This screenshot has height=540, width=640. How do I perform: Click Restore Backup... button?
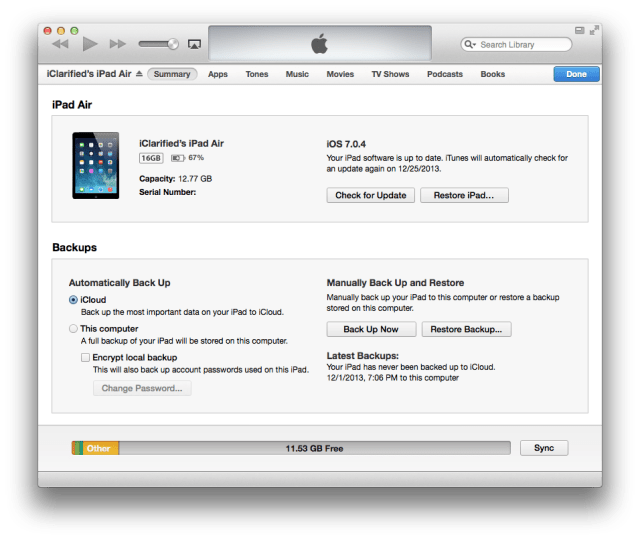coord(466,329)
